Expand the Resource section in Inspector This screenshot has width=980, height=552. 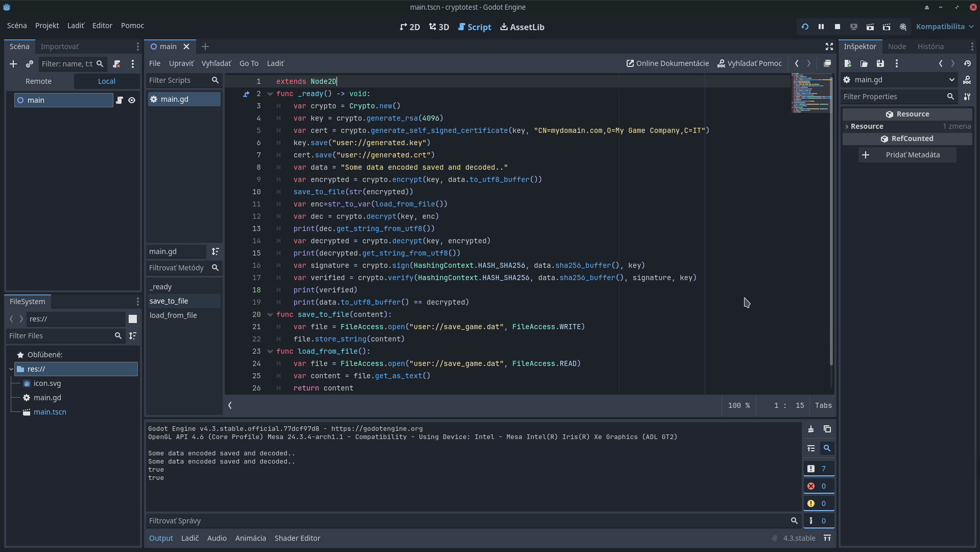pyautogui.click(x=847, y=126)
